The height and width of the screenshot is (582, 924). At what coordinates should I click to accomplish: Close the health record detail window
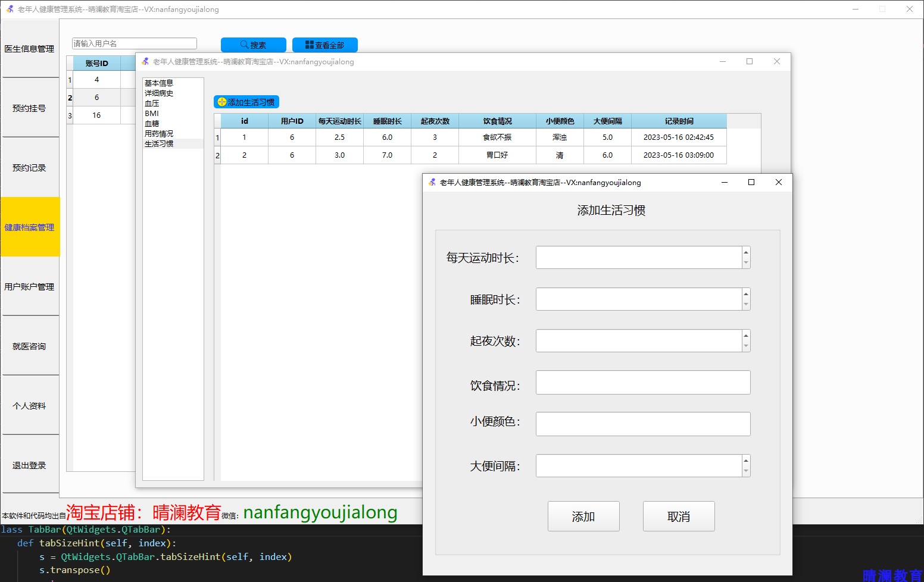(x=777, y=61)
